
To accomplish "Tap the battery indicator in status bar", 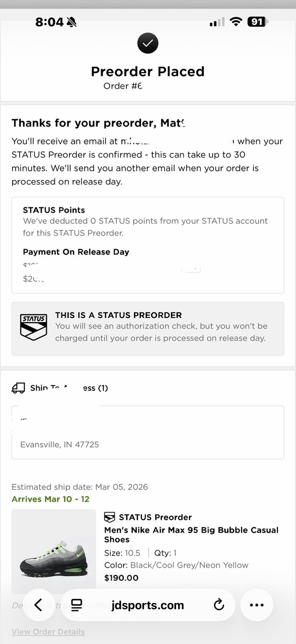I will point(257,22).
